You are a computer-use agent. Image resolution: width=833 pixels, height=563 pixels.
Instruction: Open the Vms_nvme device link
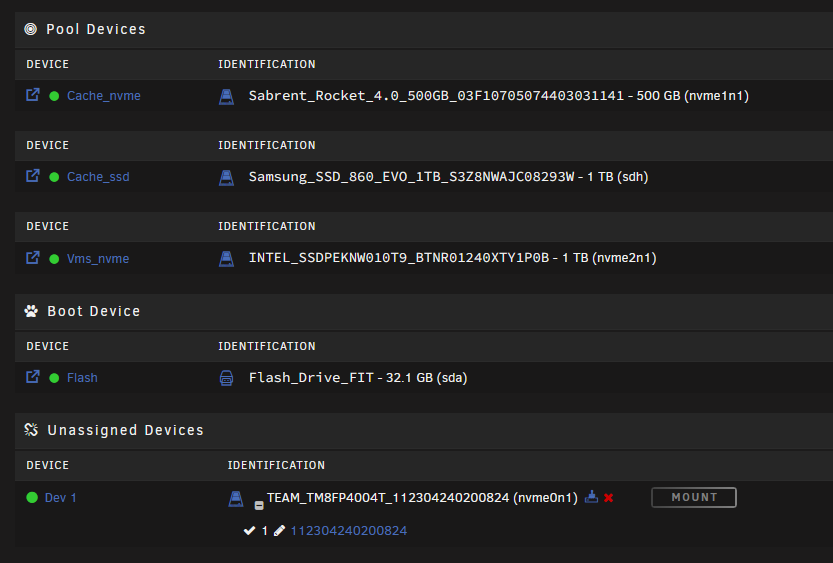[98, 259]
